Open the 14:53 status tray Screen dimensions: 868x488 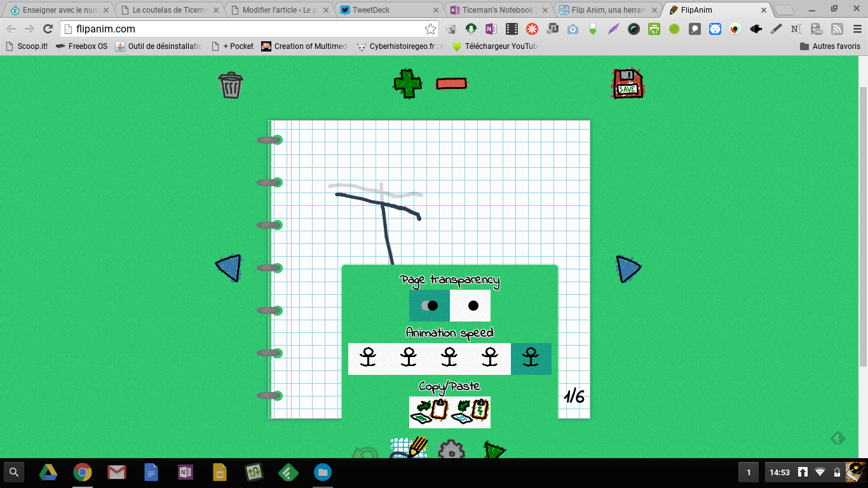(815, 472)
